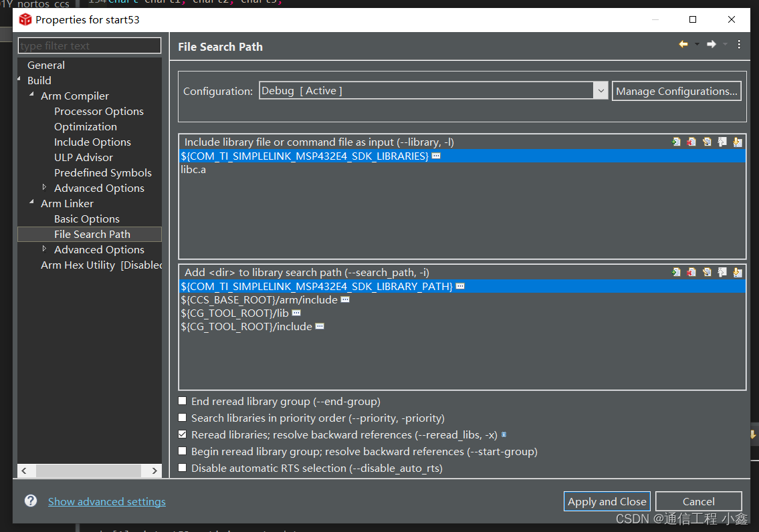Collapse the Arm Compiler tree section
Viewport: 759px width, 532px height.
coord(31,96)
